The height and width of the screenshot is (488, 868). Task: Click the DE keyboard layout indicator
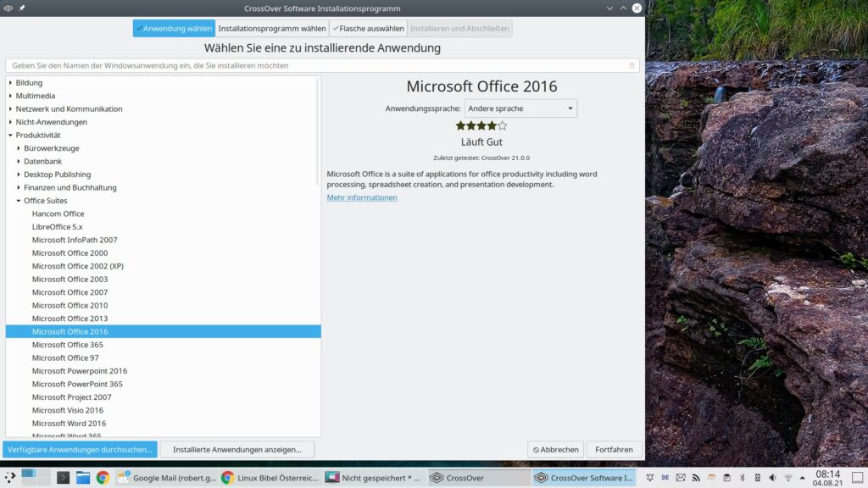click(665, 478)
